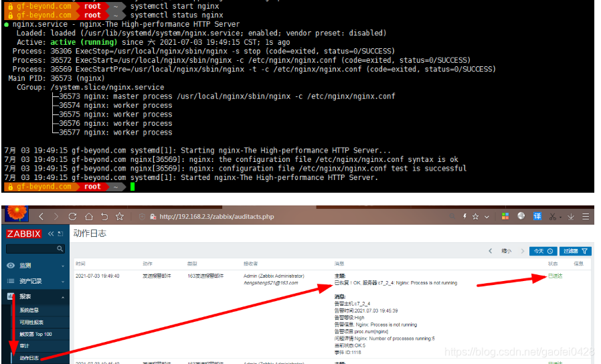Click the 状态 column header

[x=553, y=264]
